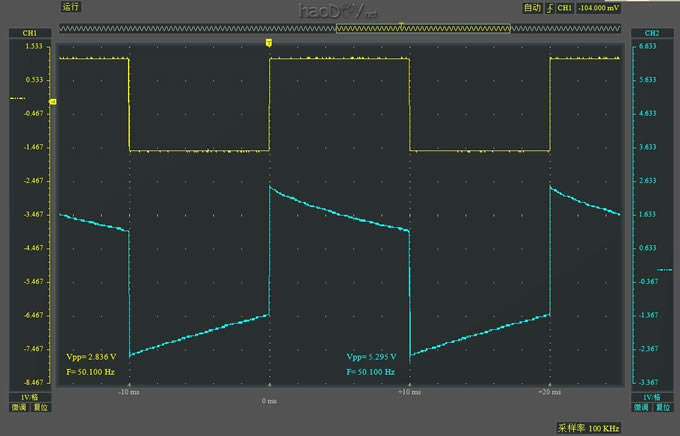Click the CH1 ground level marker

point(52,102)
